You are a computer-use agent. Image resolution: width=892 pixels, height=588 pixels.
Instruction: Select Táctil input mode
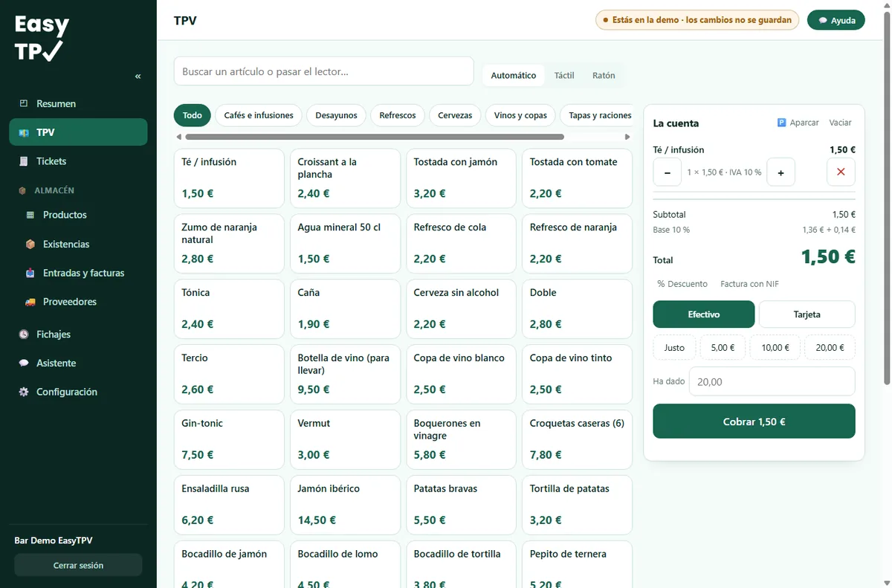(x=564, y=75)
